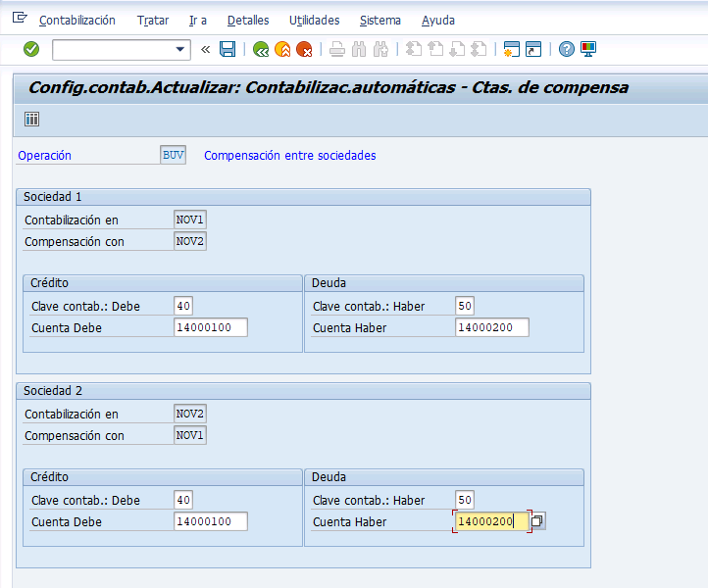Click the Sociedad 2 Cuenta Debe field

coord(211,521)
